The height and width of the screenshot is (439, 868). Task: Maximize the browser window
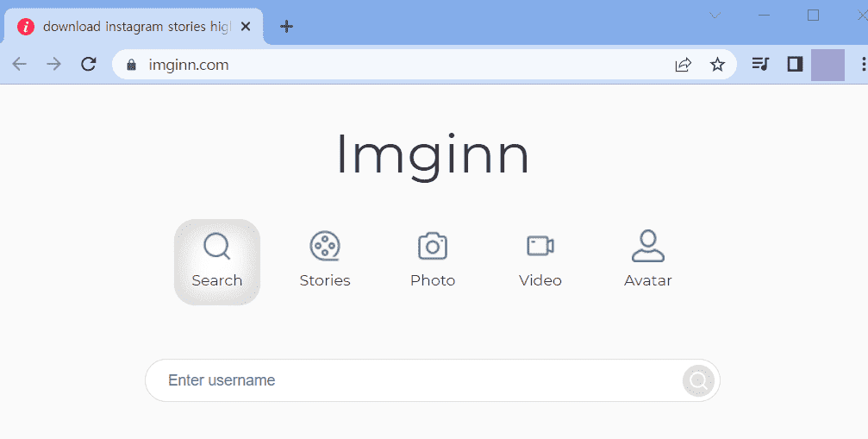pos(813,15)
